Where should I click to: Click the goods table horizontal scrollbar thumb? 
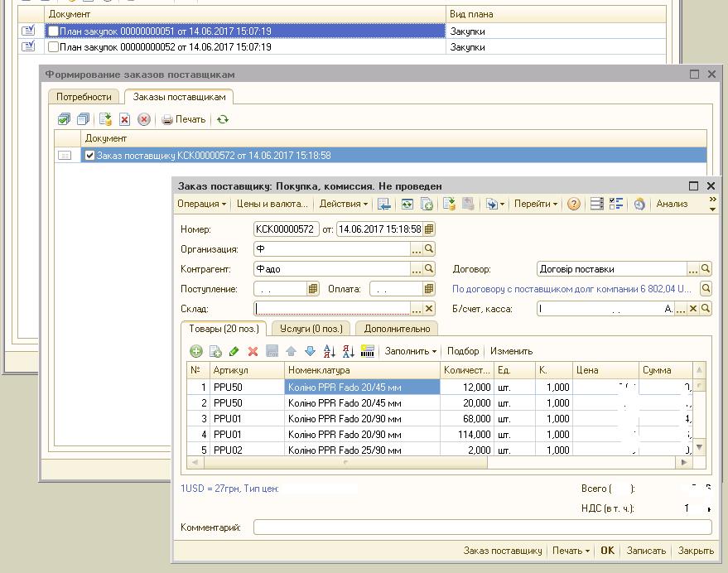pos(346,463)
